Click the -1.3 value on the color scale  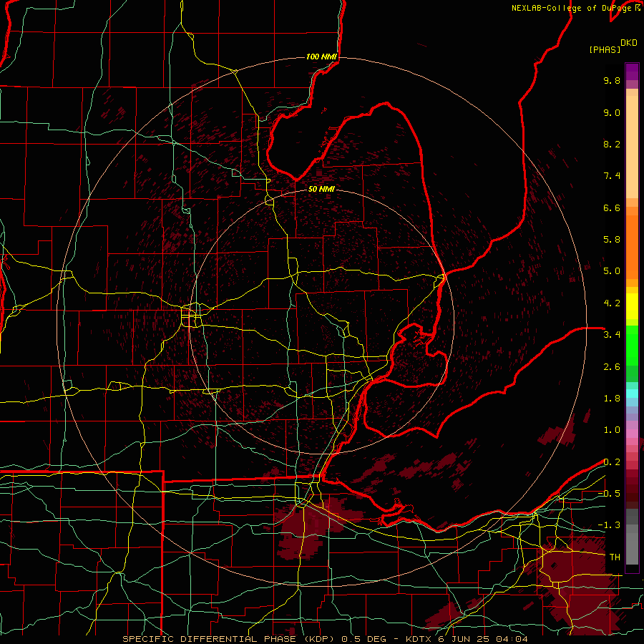point(609,525)
